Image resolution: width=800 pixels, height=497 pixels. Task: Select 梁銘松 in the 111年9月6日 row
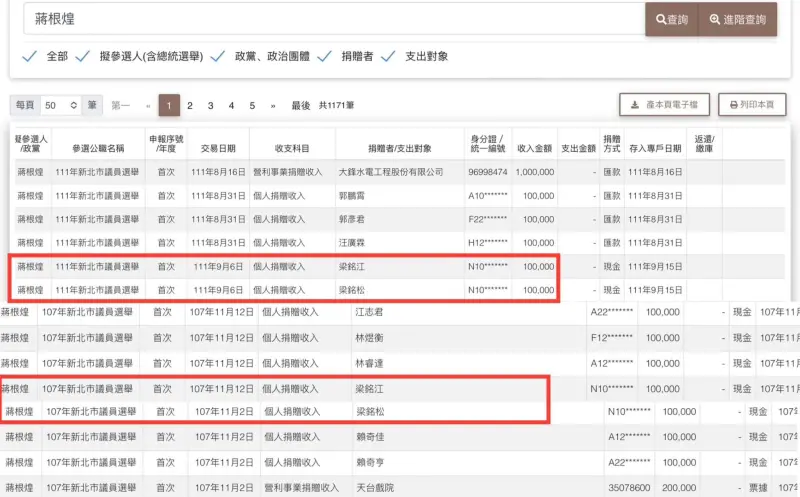(x=352, y=290)
